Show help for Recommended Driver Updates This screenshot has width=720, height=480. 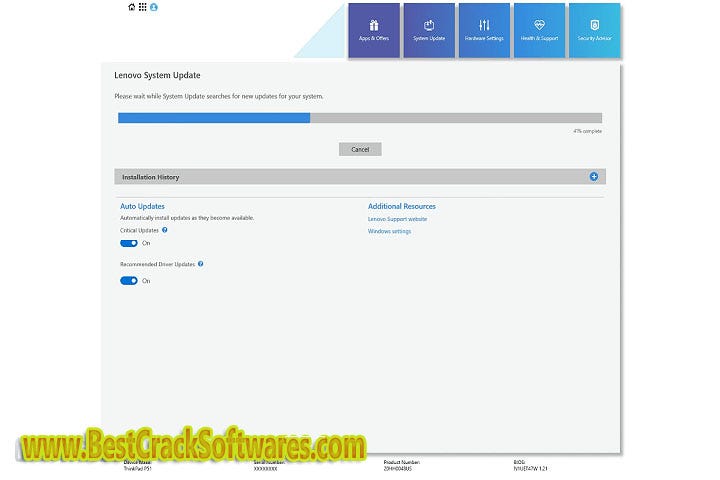coord(201,264)
